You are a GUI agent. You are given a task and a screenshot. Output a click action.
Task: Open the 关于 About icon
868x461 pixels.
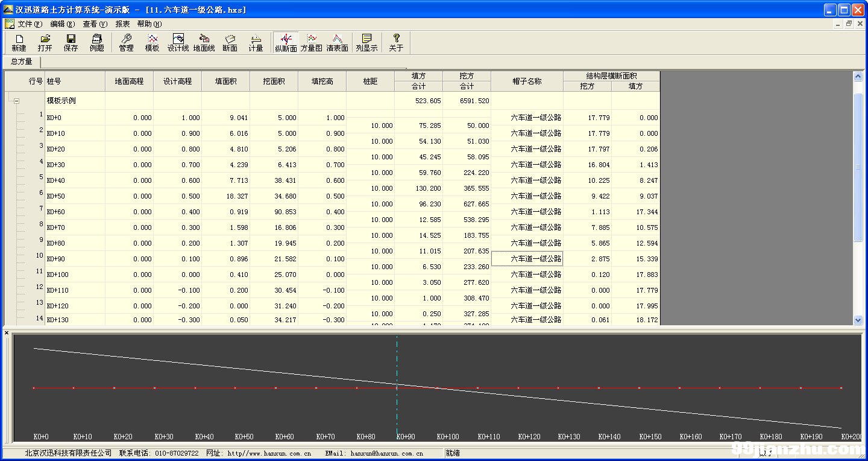pyautogui.click(x=396, y=43)
